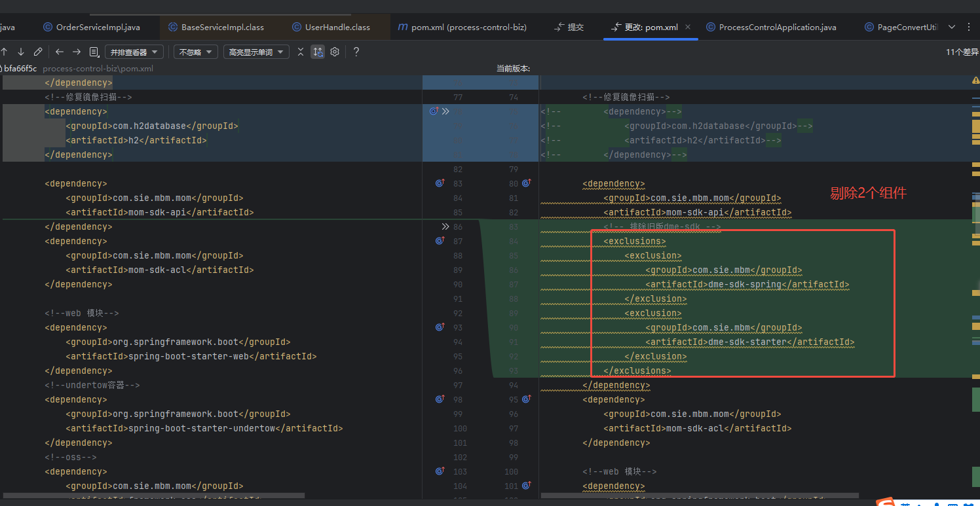
Task: Switch to the OrderServiceImpl.java tab
Action: [92, 27]
